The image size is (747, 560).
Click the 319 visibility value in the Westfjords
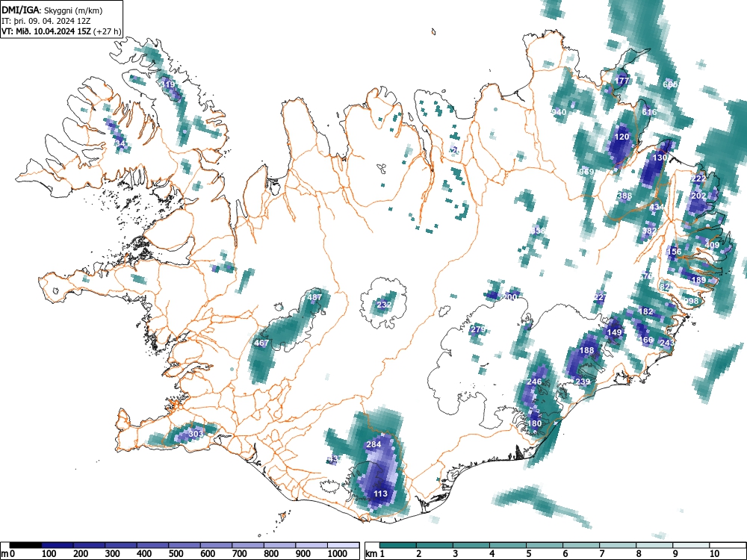pos(168,84)
